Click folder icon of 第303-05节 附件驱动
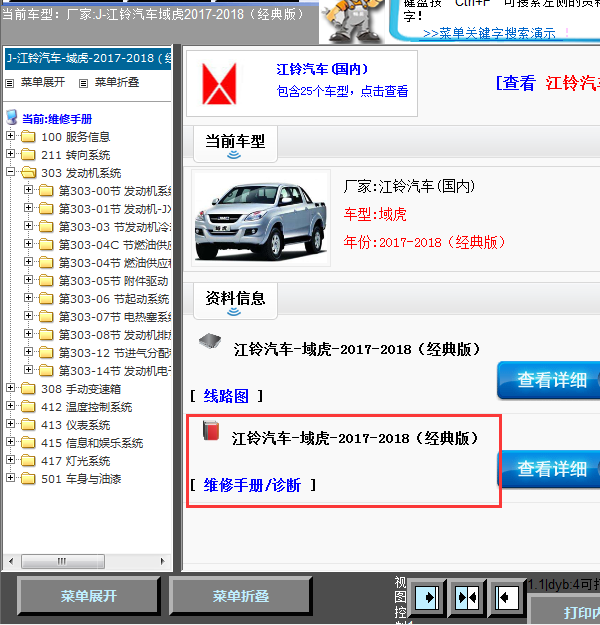Screen dimensions: 600x625 [46, 281]
